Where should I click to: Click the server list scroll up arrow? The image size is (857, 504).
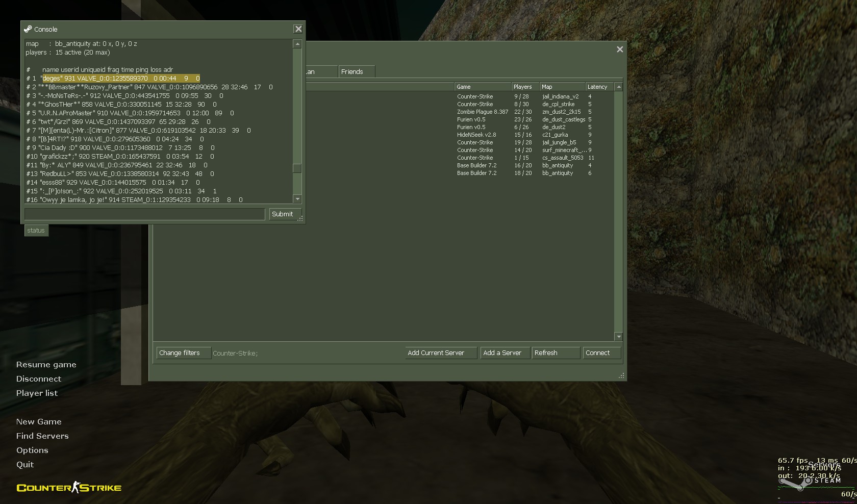[x=619, y=87]
